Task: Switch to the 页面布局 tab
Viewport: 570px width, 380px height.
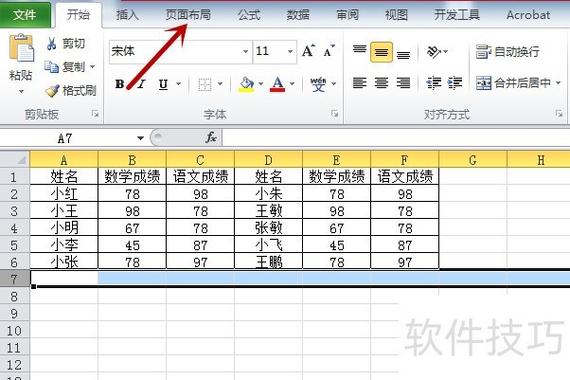Action: 188,15
